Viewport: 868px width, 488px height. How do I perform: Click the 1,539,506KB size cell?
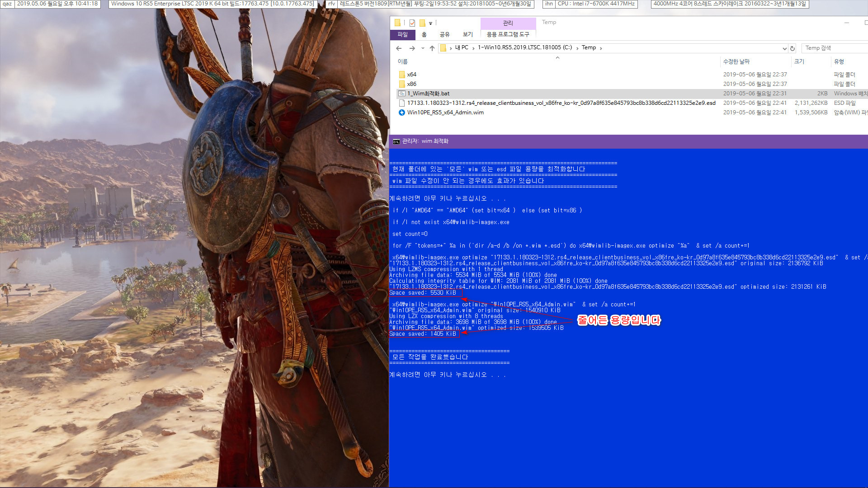point(811,113)
